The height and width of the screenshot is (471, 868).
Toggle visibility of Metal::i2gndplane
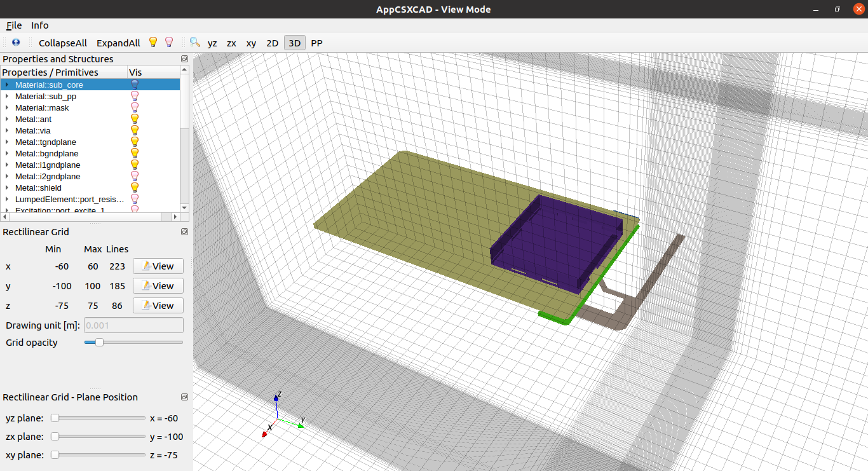click(x=134, y=176)
